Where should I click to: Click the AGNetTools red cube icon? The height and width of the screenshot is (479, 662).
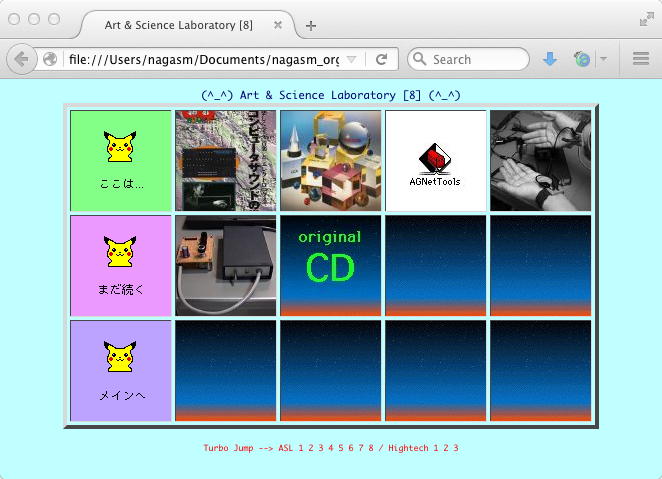pos(435,159)
